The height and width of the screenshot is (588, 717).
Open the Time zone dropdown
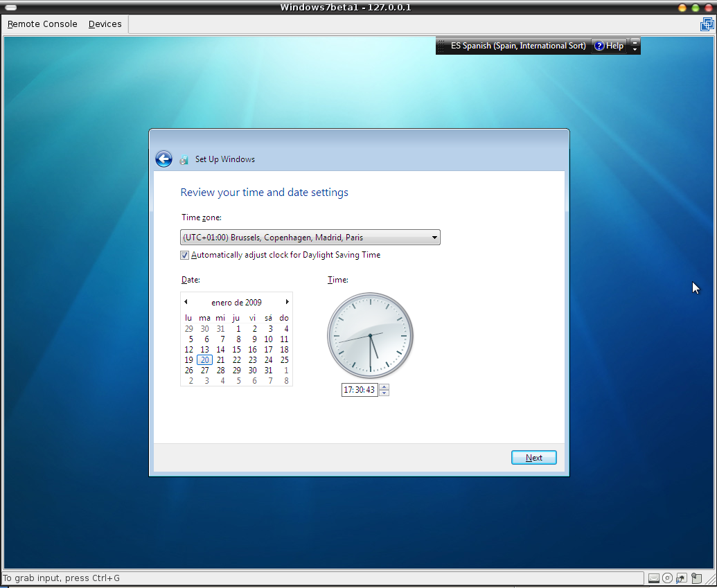(x=310, y=238)
